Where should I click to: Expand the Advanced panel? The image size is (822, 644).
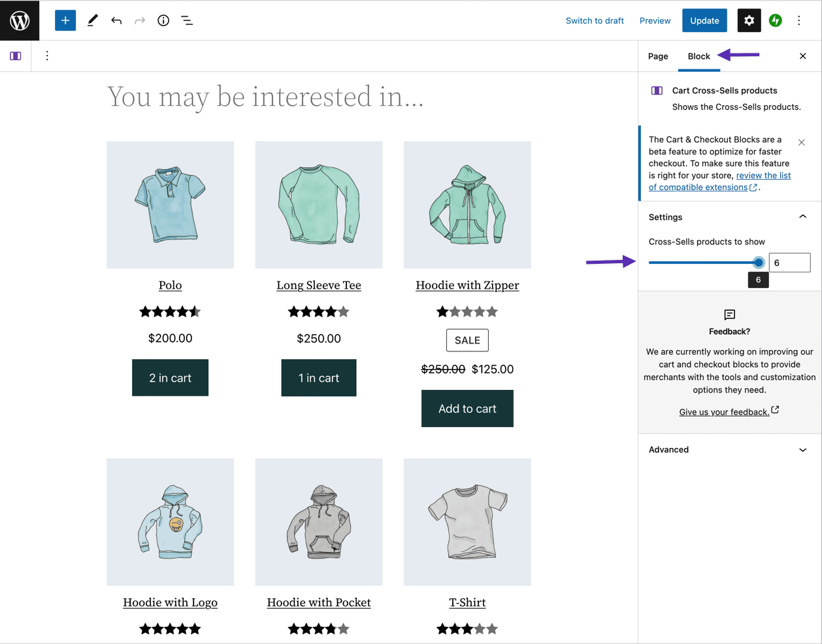click(729, 449)
